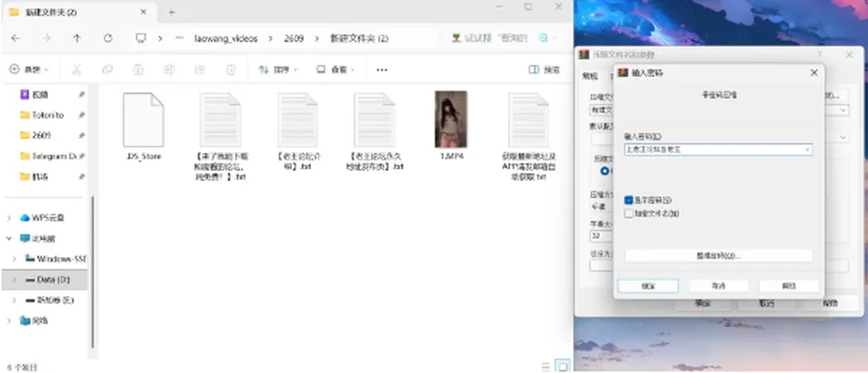Toggle the details pane button

(x=544, y=70)
